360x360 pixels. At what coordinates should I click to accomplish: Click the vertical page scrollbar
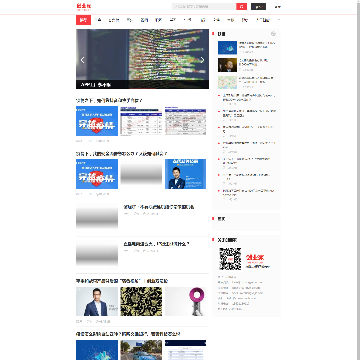click(x=358, y=180)
